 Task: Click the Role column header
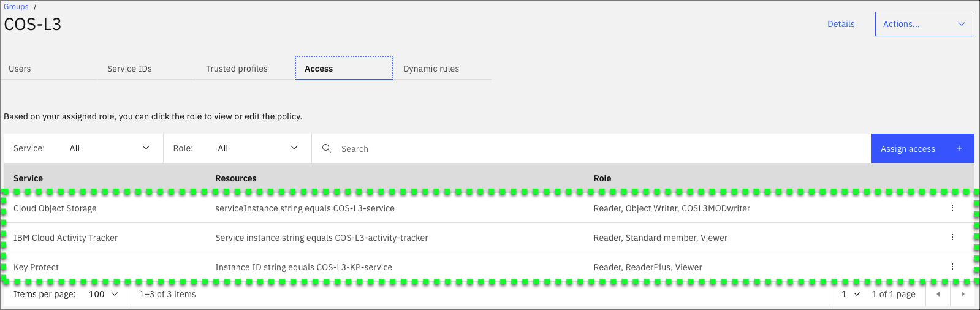[602, 178]
